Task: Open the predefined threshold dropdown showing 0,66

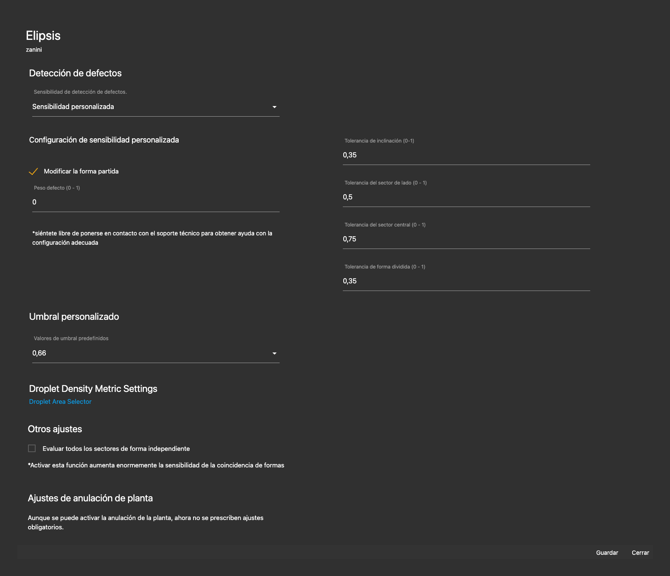Action: 150,353
